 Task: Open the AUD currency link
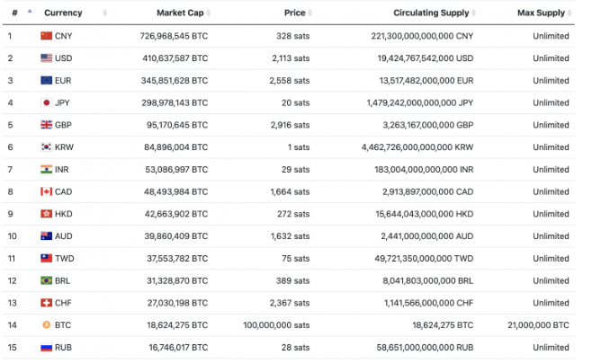(x=63, y=236)
